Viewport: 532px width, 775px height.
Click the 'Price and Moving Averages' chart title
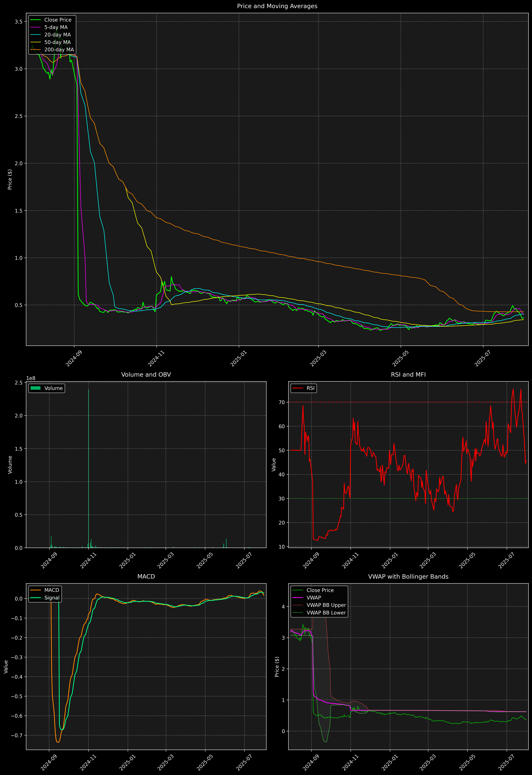(277, 6)
